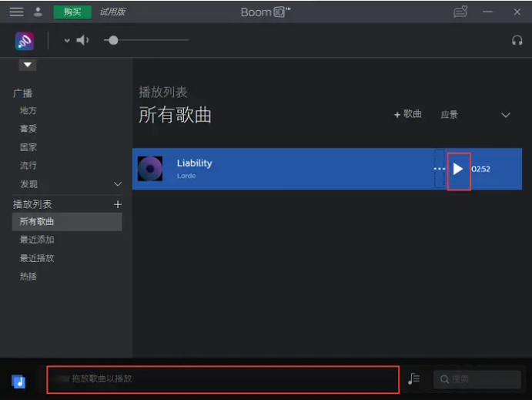Select 热播 playlist
The width and height of the screenshot is (532, 400).
pos(28,277)
